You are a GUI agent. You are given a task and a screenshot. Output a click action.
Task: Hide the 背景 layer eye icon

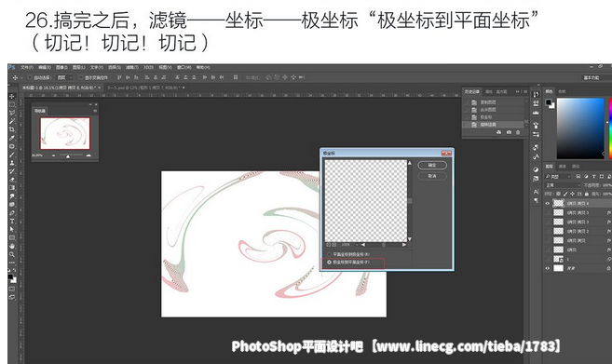547,268
